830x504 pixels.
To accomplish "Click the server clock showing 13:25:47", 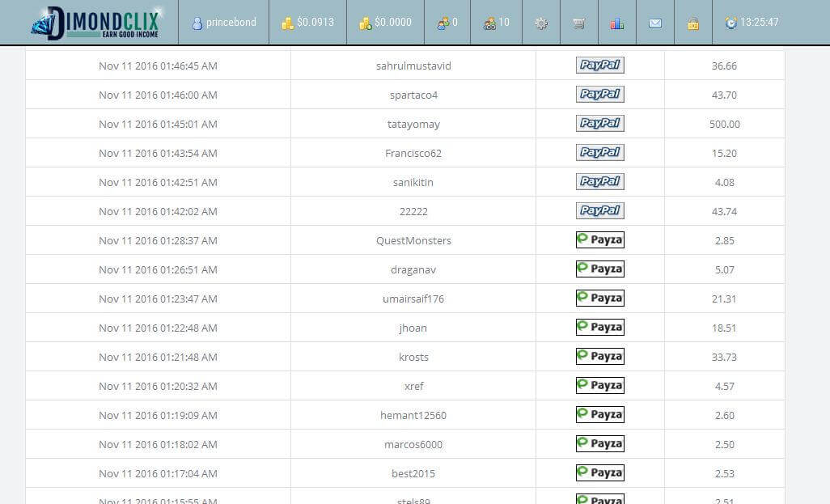I will 752,23.
